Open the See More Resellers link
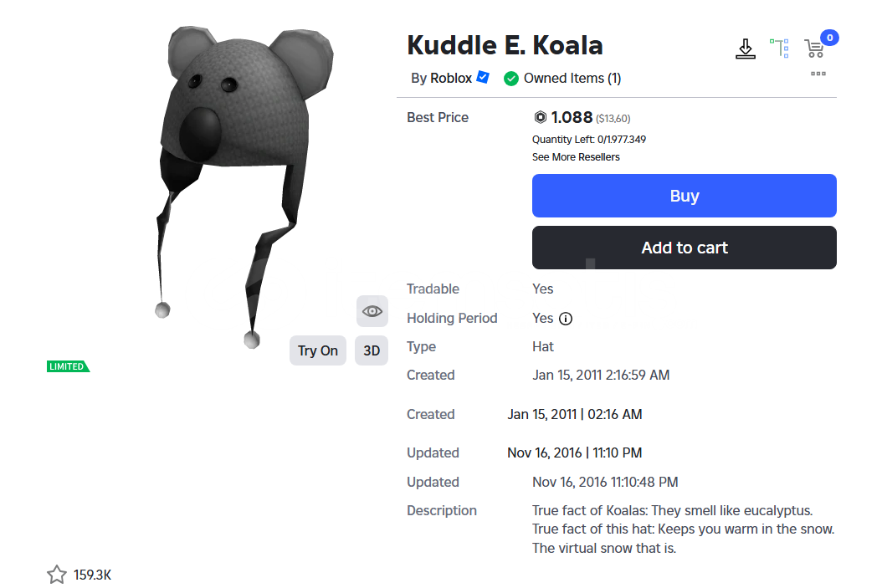The image size is (882, 588). (x=576, y=157)
